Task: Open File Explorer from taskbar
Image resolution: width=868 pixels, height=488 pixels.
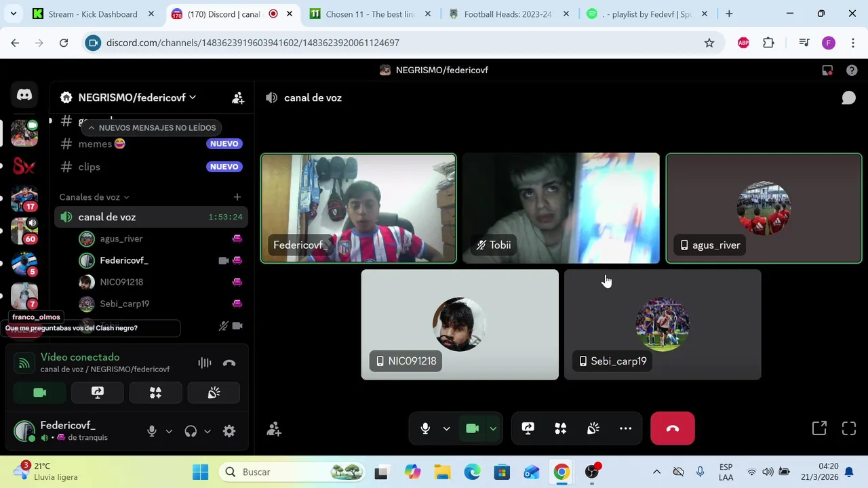Action: point(442,472)
